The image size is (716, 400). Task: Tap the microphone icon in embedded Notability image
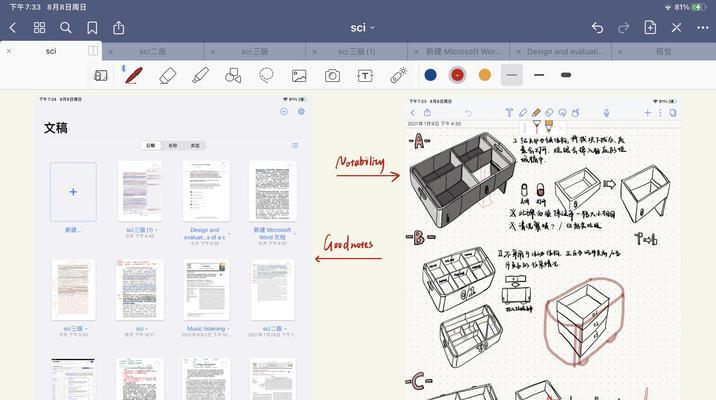click(606, 113)
